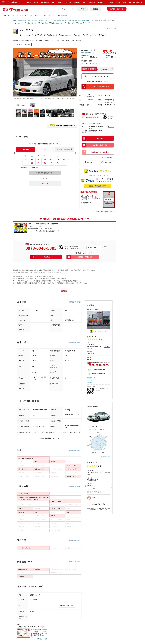Reserve via オンライン商談を予約する button

point(97,87)
